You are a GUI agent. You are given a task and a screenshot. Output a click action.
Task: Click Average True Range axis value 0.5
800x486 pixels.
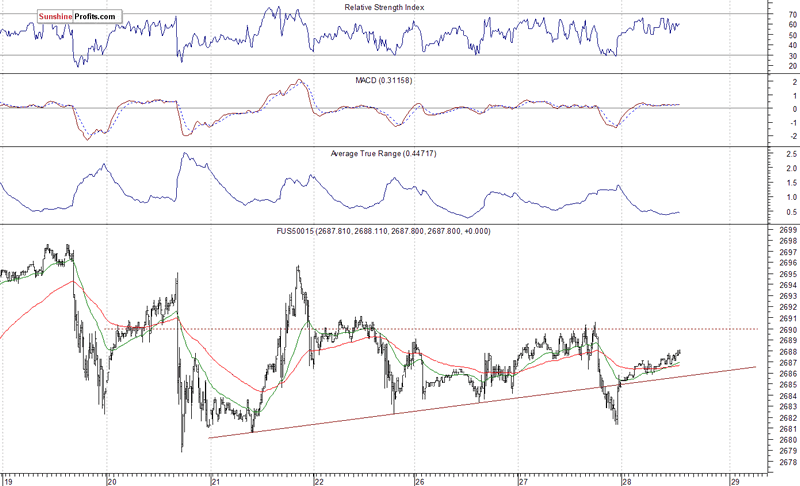792,212
